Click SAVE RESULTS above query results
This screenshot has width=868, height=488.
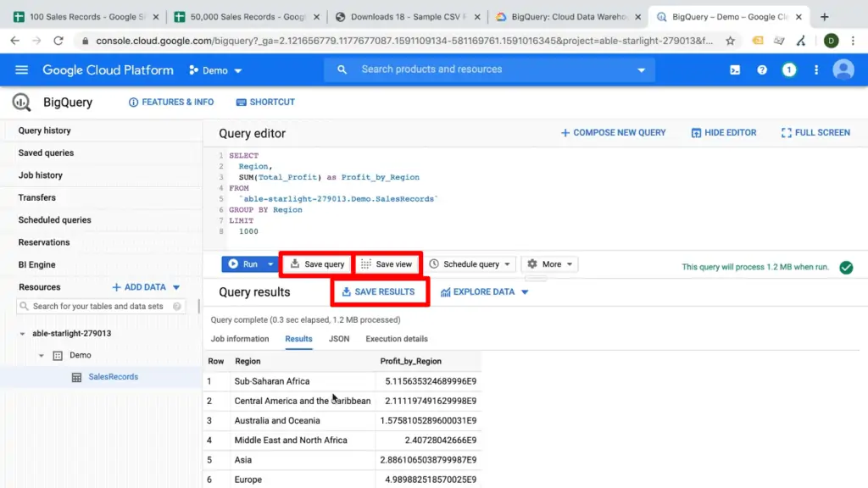pyautogui.click(x=380, y=291)
